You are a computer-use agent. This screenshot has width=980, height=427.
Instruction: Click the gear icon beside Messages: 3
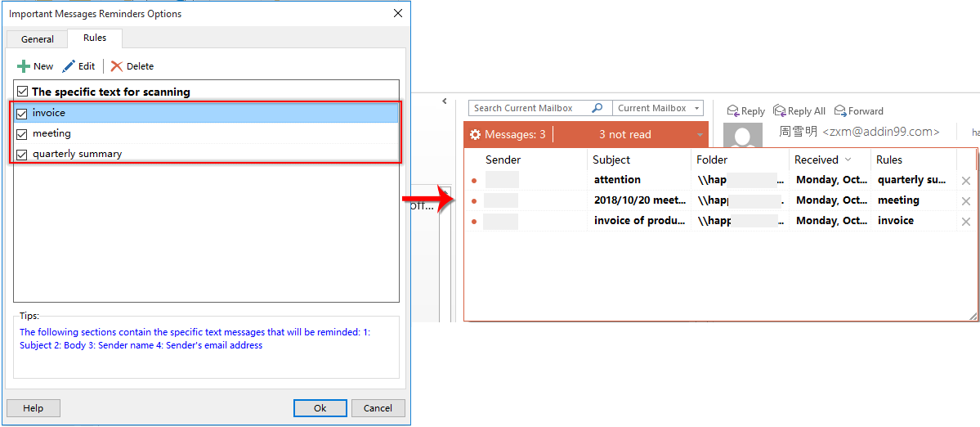click(x=476, y=134)
